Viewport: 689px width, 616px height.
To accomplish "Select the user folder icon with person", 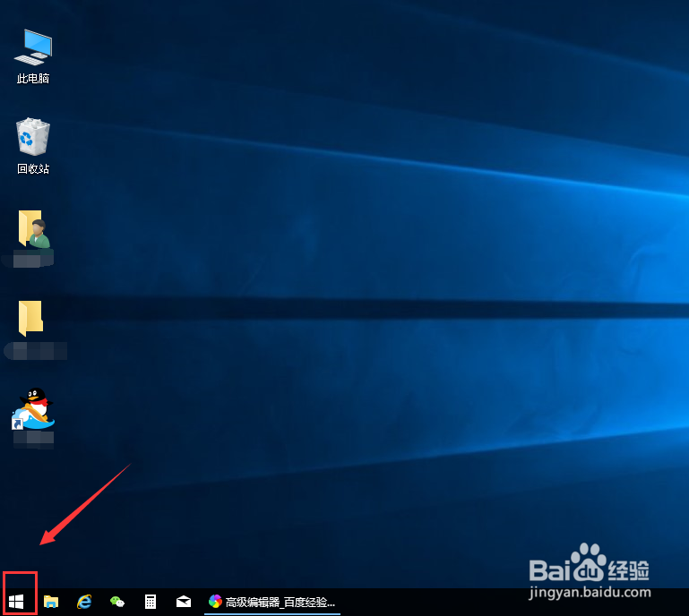I will point(34,228).
